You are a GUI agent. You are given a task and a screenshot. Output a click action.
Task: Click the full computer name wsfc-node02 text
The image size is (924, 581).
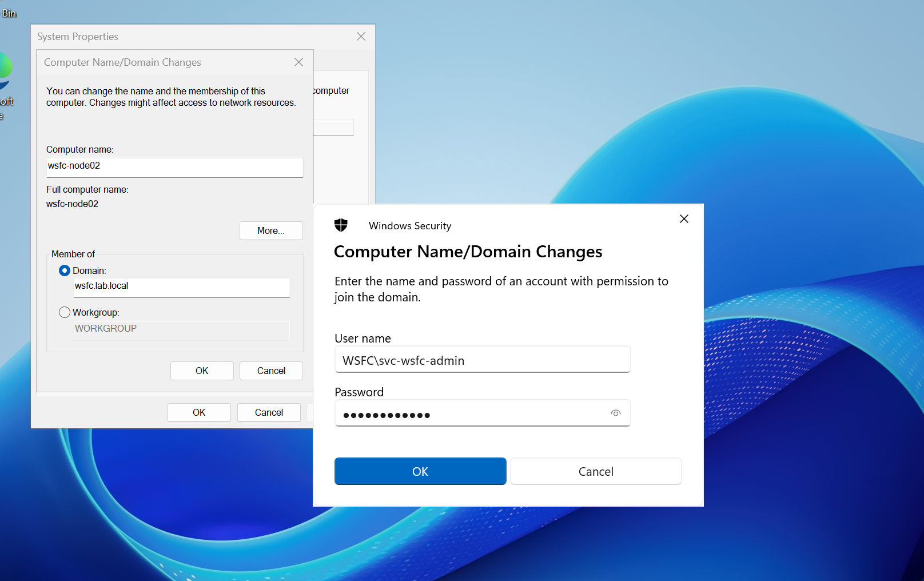(72, 204)
